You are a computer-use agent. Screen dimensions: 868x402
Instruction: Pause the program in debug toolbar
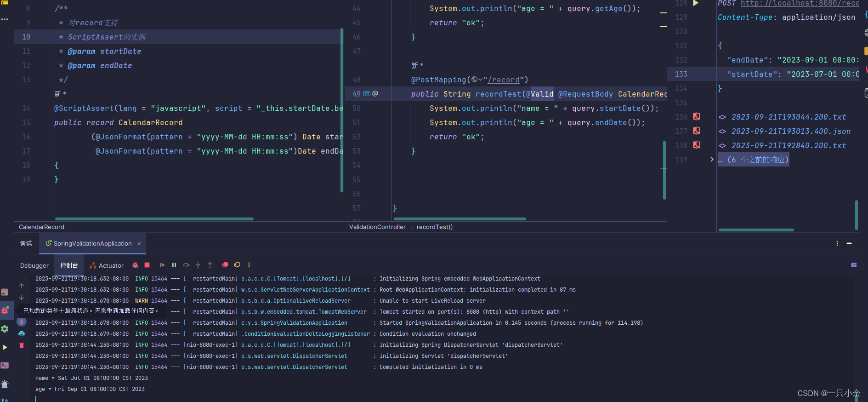174,265
